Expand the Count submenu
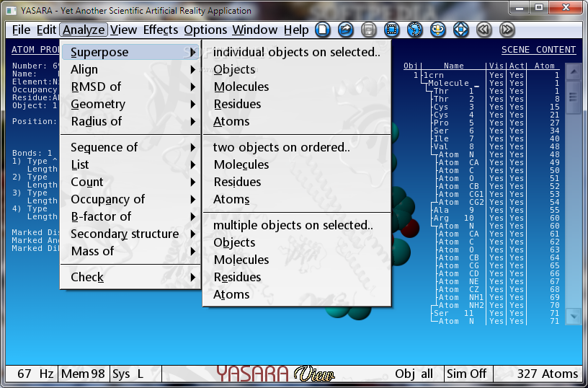This screenshot has width=588, height=388. click(130, 182)
